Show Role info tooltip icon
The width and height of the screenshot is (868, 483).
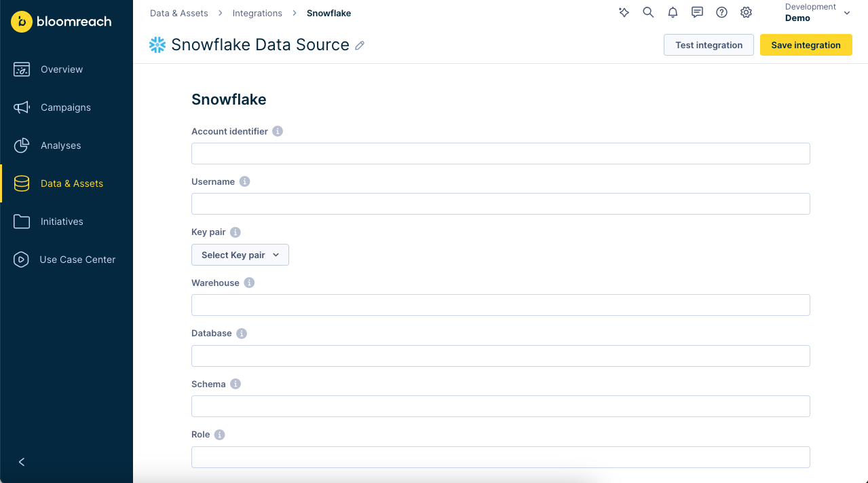pos(220,435)
